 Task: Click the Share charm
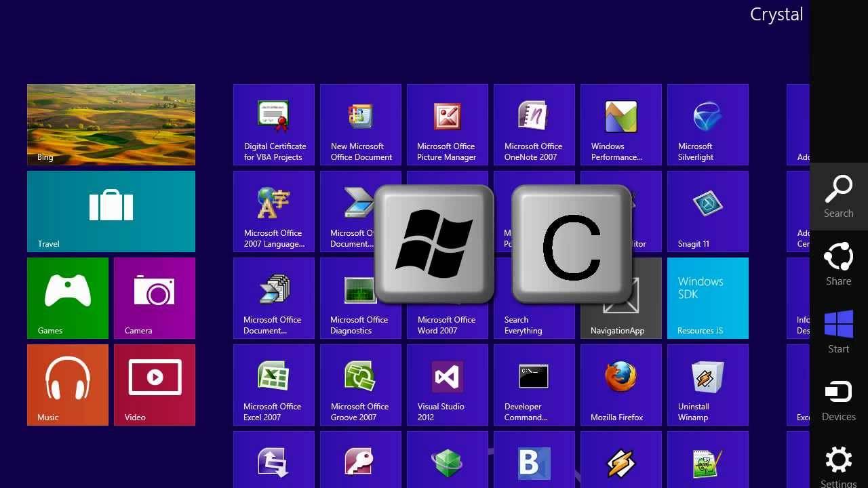(x=838, y=264)
